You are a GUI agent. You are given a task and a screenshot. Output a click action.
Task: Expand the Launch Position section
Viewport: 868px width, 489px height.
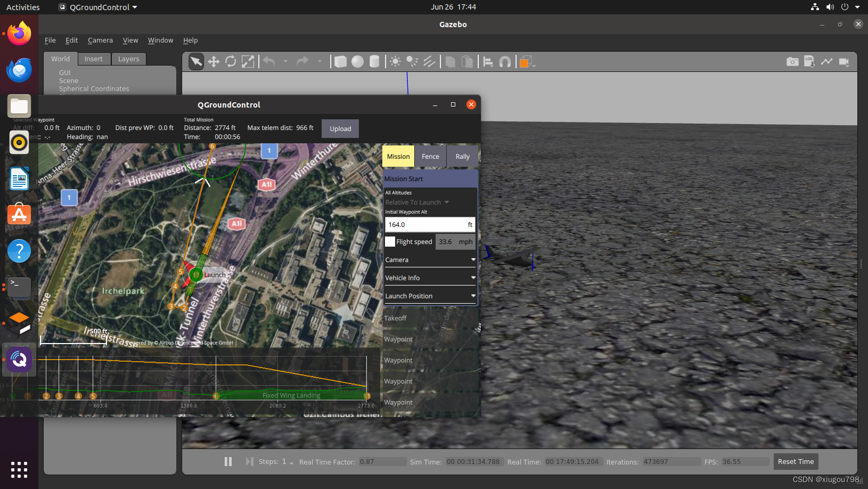point(430,296)
